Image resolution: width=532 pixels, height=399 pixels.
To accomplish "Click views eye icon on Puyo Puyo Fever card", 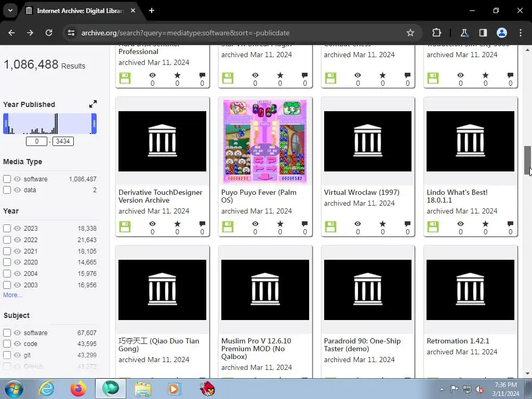I will [x=255, y=223].
